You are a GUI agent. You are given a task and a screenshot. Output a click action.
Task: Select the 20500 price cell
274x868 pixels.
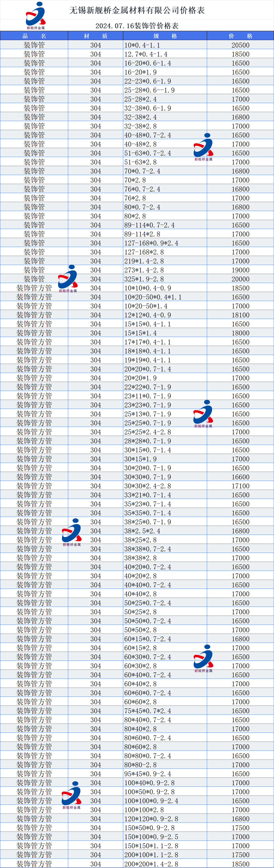tap(240, 45)
